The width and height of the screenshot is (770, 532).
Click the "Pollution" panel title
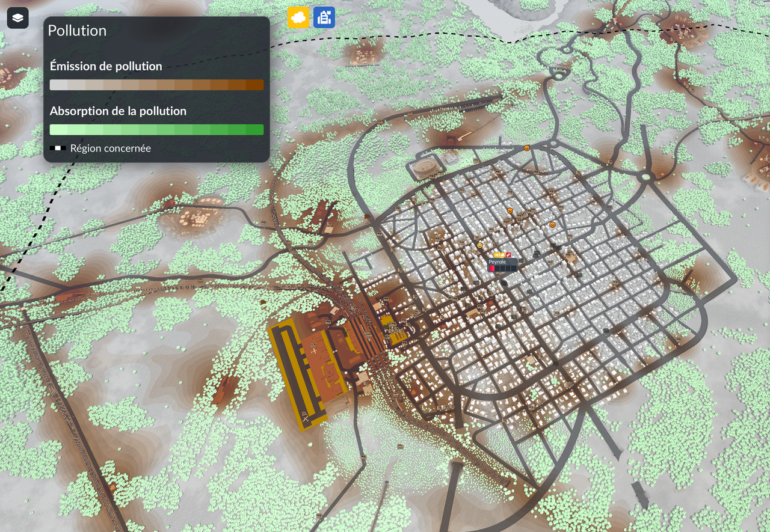[77, 31]
